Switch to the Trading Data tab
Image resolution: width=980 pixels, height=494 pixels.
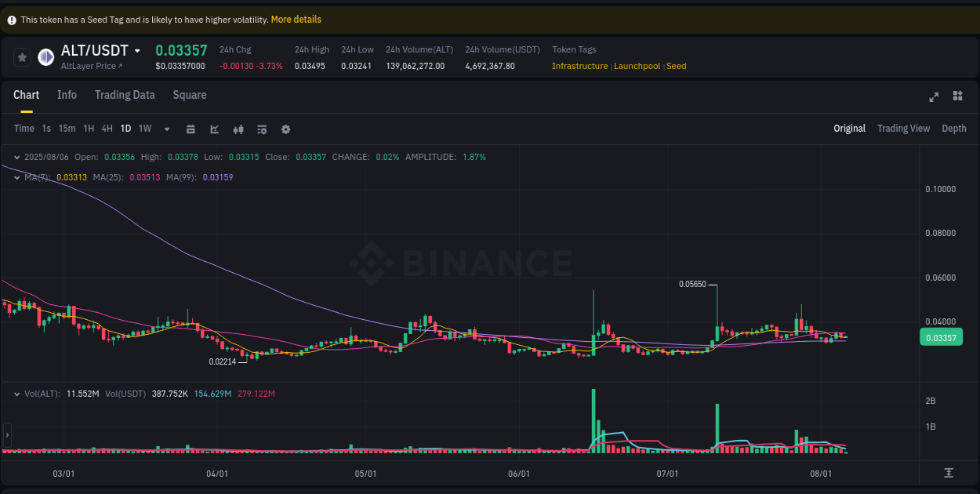tap(125, 95)
